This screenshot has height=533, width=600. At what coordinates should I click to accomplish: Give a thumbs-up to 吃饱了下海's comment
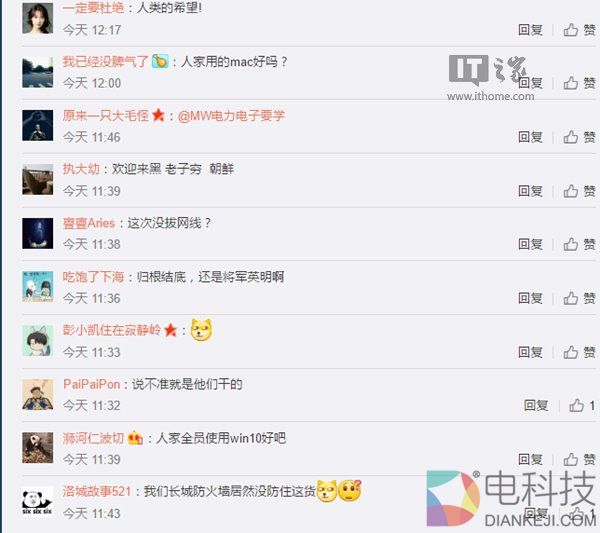tap(579, 298)
